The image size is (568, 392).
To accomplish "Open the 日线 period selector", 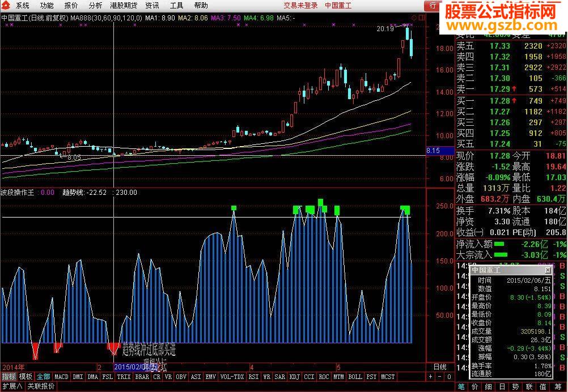I will point(440,367).
